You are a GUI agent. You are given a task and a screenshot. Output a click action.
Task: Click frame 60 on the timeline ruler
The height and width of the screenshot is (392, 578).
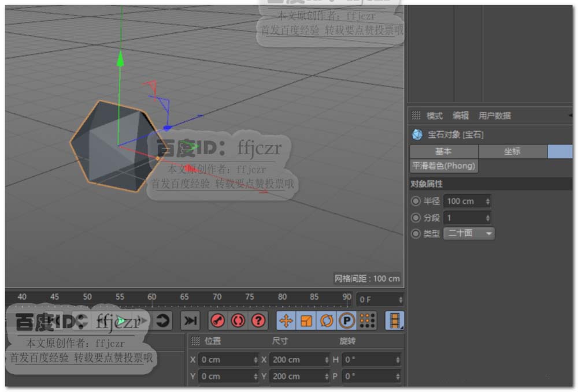click(x=152, y=297)
